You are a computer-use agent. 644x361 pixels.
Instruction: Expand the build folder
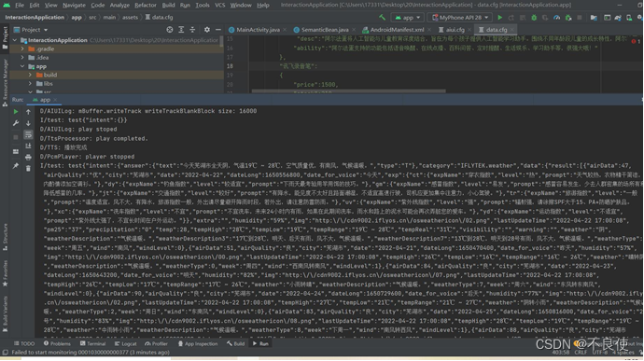(x=30, y=75)
